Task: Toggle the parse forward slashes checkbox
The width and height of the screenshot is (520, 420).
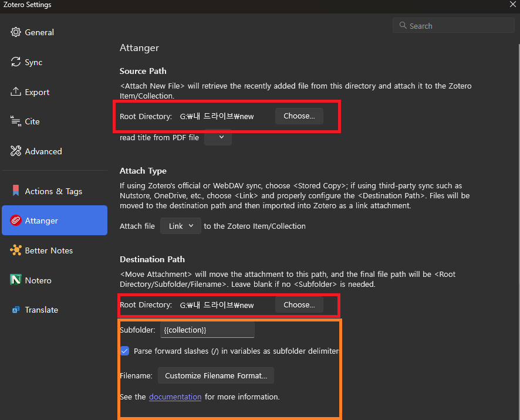Action: point(125,351)
